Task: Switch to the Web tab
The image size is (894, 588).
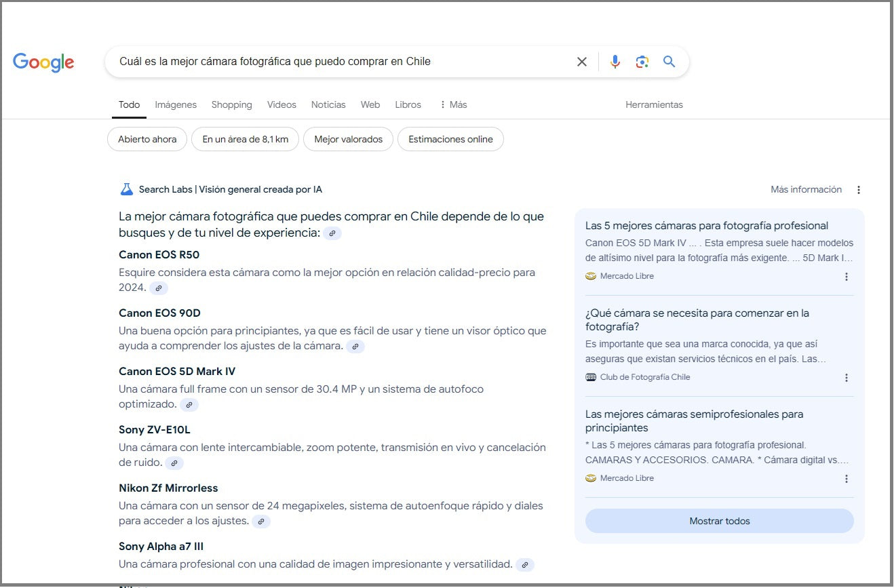Action: (370, 105)
